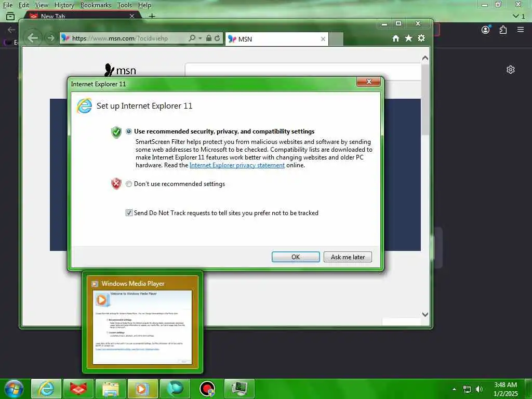Open IE tools gear icon

click(x=421, y=38)
